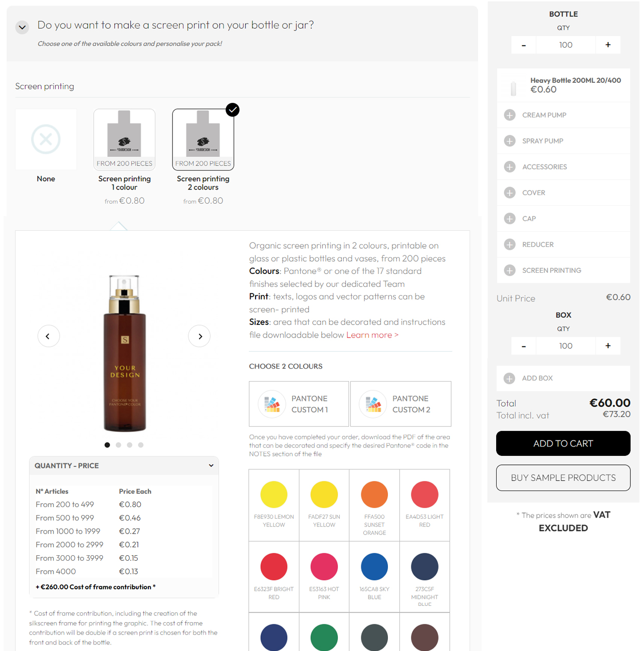Select the Pantone Custom 1 option
Viewport: 644px width, 651px height.
[x=299, y=404]
